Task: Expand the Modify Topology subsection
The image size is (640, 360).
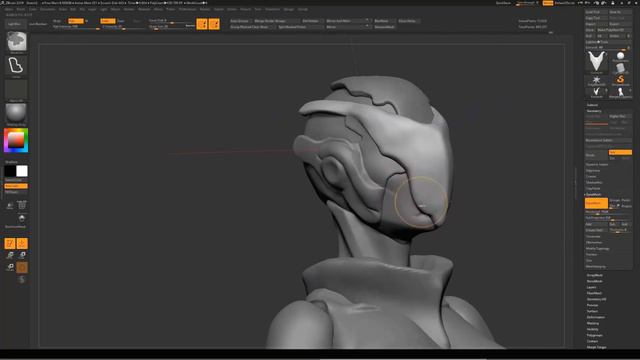Action: click(x=598, y=249)
